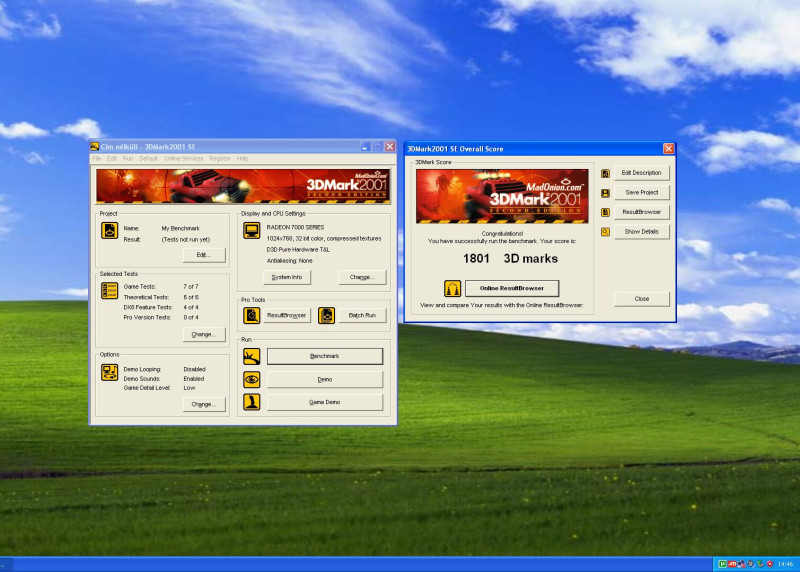Open the green uTorrent tray icon

722,564
